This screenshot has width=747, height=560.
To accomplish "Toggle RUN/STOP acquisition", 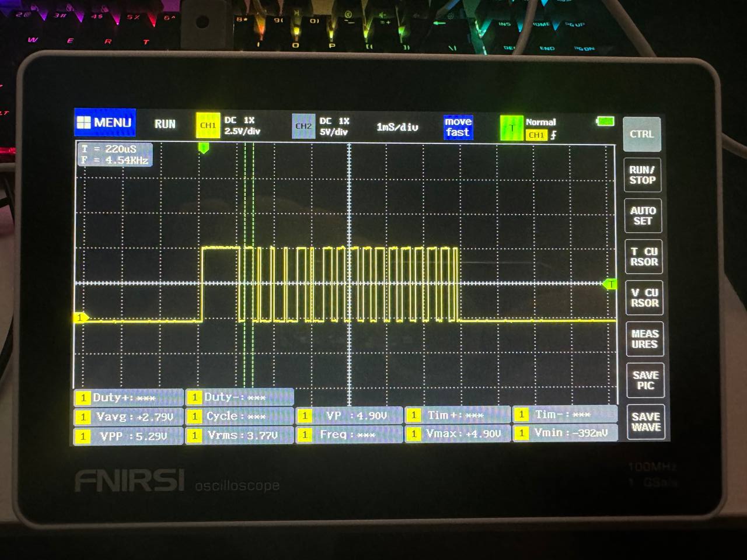I will coord(642,175).
